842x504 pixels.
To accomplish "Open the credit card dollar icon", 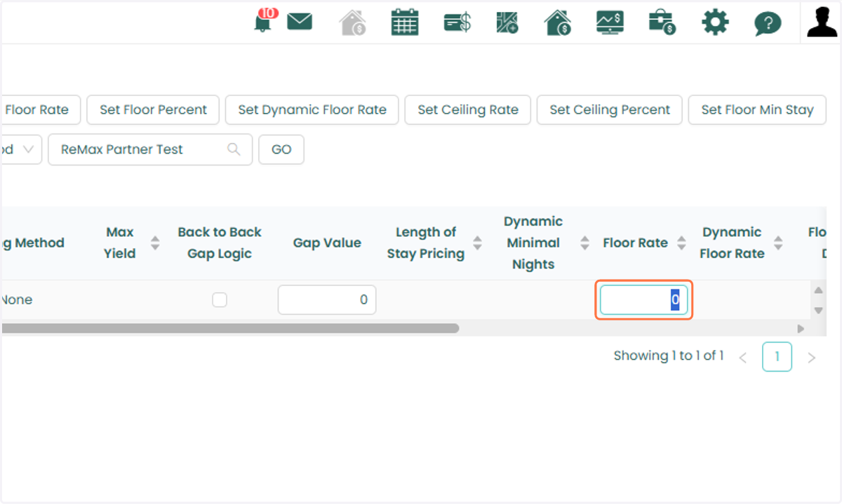I will 457,22.
